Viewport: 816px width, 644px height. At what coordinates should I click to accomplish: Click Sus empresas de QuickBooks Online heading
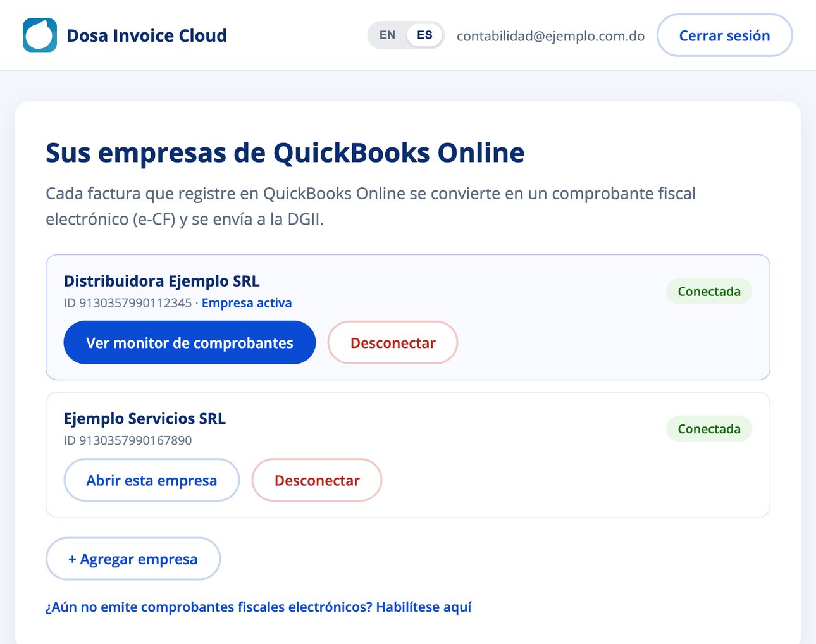tap(285, 153)
